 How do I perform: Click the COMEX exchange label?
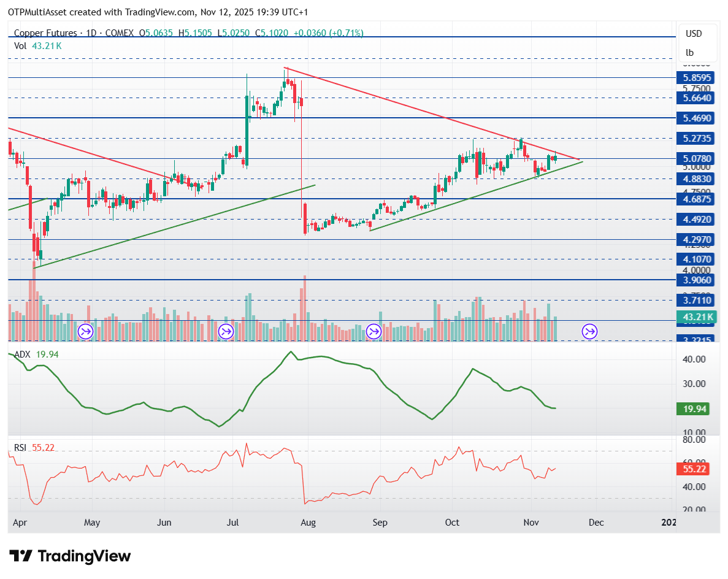click(118, 33)
